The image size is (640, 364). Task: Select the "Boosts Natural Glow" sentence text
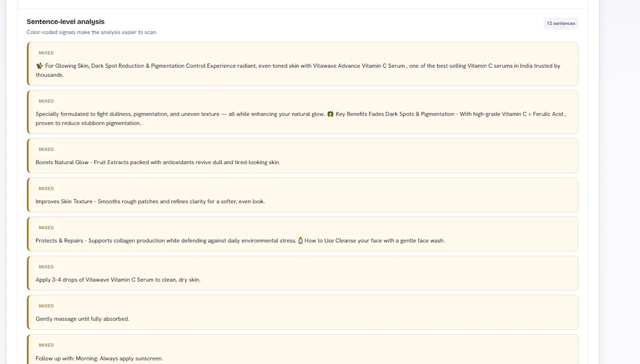158,162
